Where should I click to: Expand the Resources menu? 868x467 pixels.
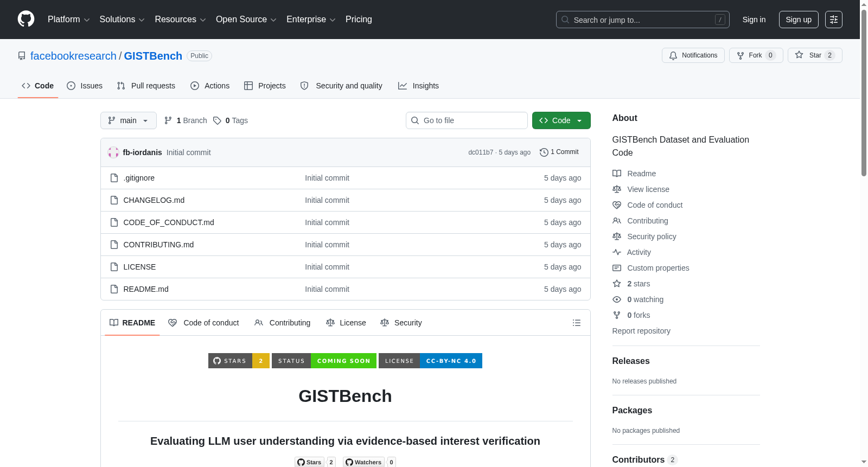click(x=180, y=20)
